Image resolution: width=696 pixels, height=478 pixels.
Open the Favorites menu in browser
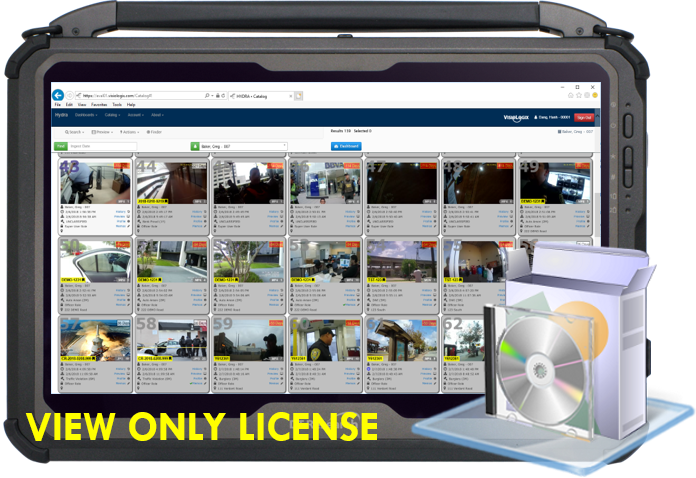[101, 104]
